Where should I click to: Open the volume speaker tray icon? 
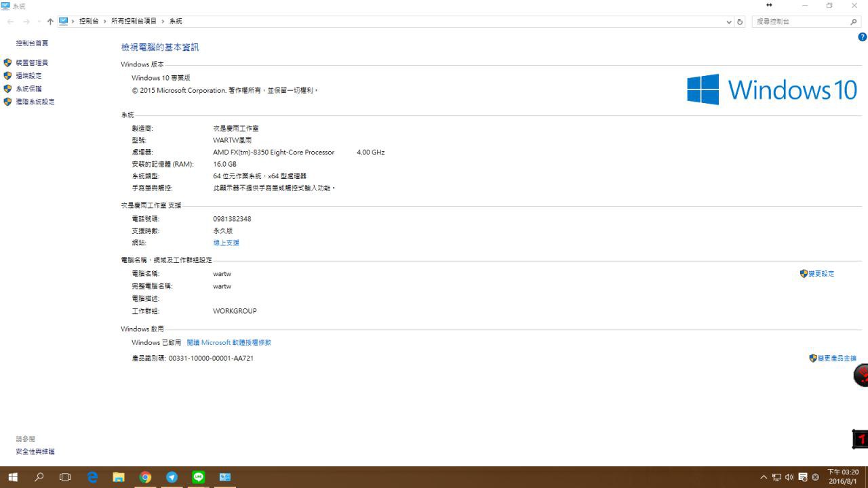point(789,477)
